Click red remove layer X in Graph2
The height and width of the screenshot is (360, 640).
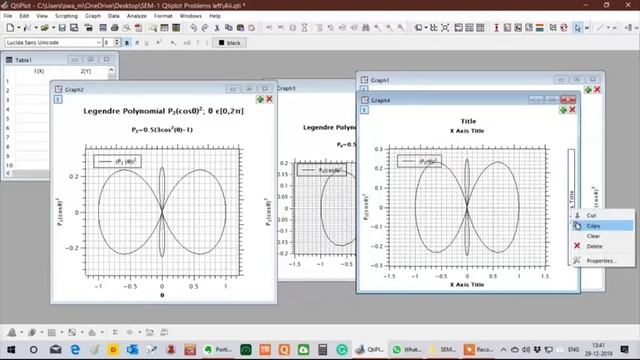click(x=269, y=99)
